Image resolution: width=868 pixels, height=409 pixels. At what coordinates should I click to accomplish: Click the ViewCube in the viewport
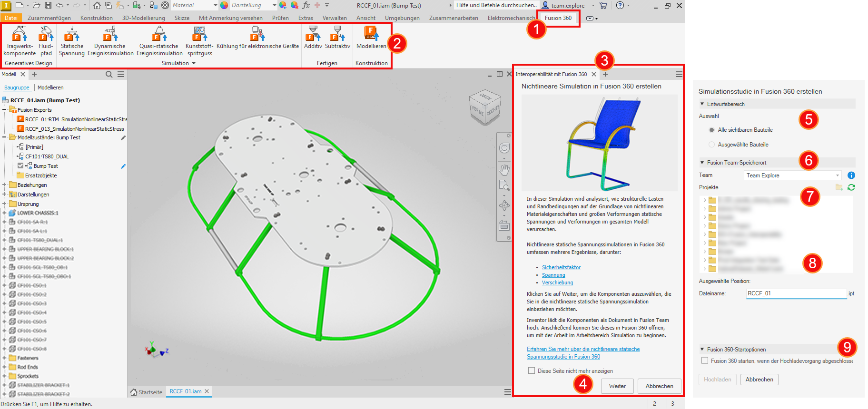485,107
